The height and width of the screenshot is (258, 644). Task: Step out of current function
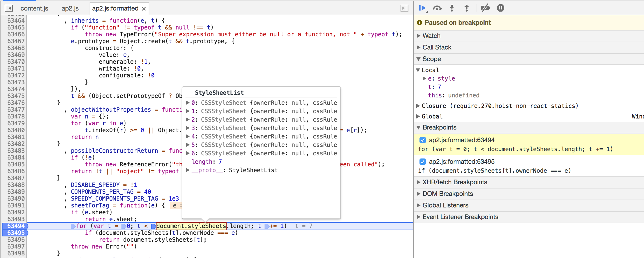tap(467, 8)
